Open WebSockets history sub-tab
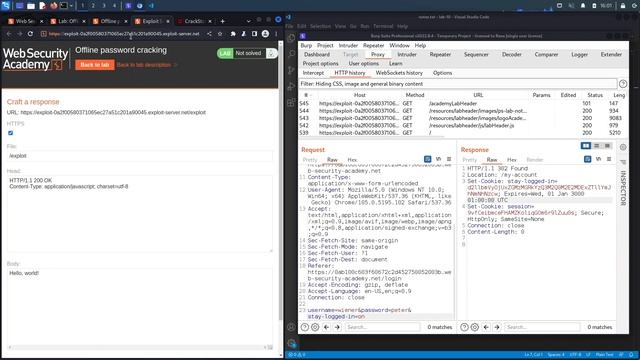This screenshot has height=360, width=640. (399, 73)
